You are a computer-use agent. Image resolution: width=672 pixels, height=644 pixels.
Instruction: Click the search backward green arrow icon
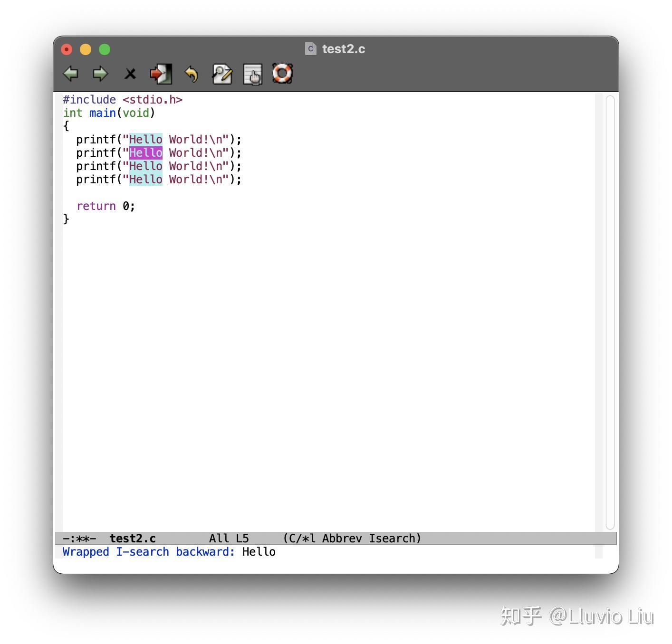[x=70, y=74]
